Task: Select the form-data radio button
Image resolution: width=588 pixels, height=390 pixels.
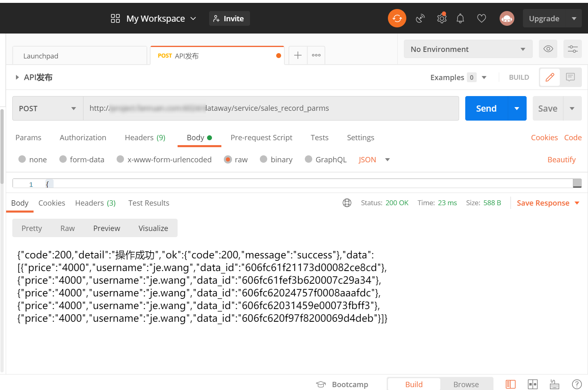Action: 63,159
